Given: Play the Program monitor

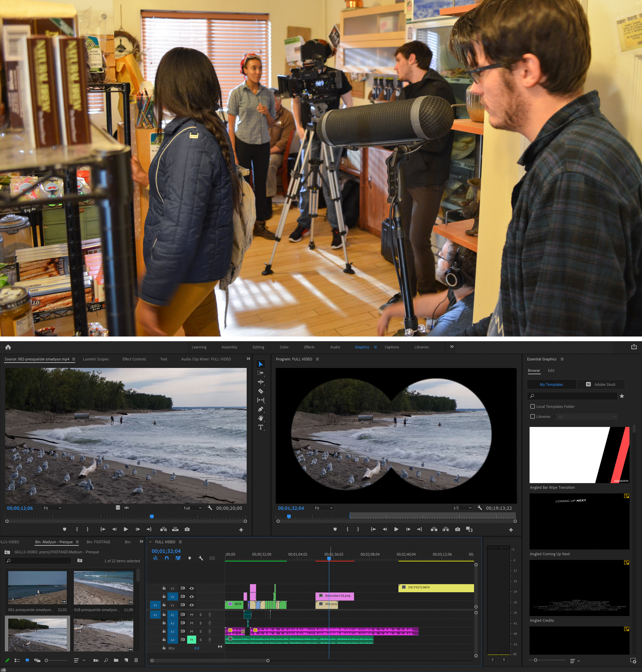Looking at the screenshot, I should (x=396, y=529).
